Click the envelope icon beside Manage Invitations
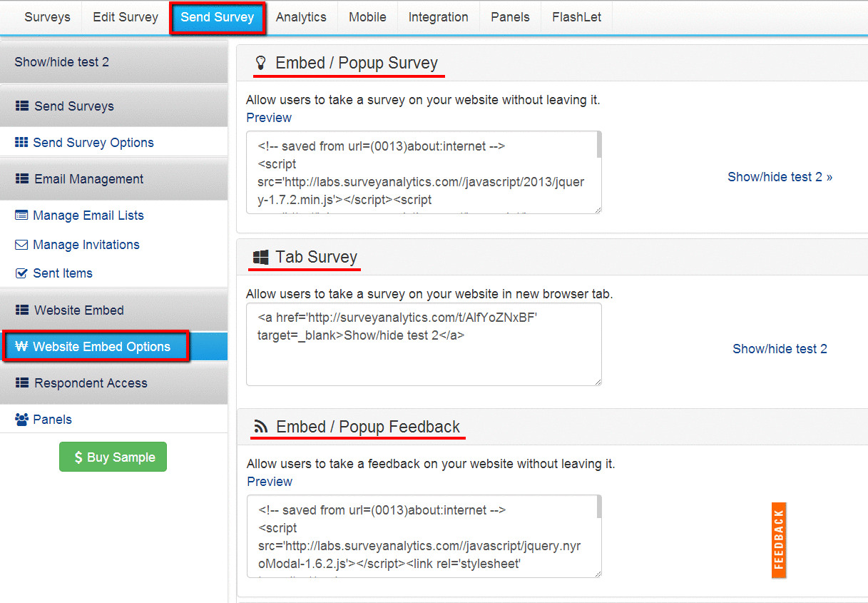This screenshot has width=868, height=603. pyautogui.click(x=21, y=245)
